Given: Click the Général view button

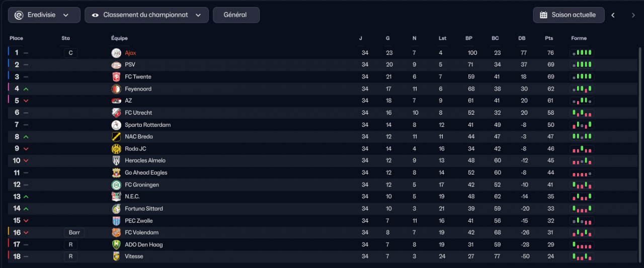Looking at the screenshot, I should point(236,15).
